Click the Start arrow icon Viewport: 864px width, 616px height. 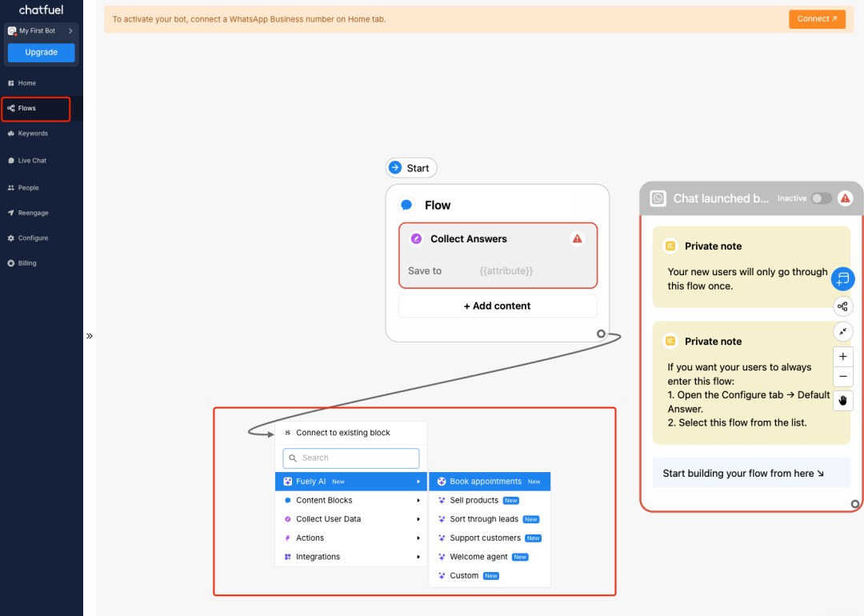pos(395,167)
